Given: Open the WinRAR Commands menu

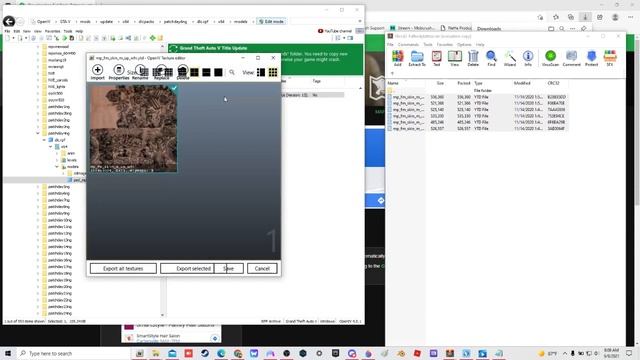Looking at the screenshot, I should 408,44.
